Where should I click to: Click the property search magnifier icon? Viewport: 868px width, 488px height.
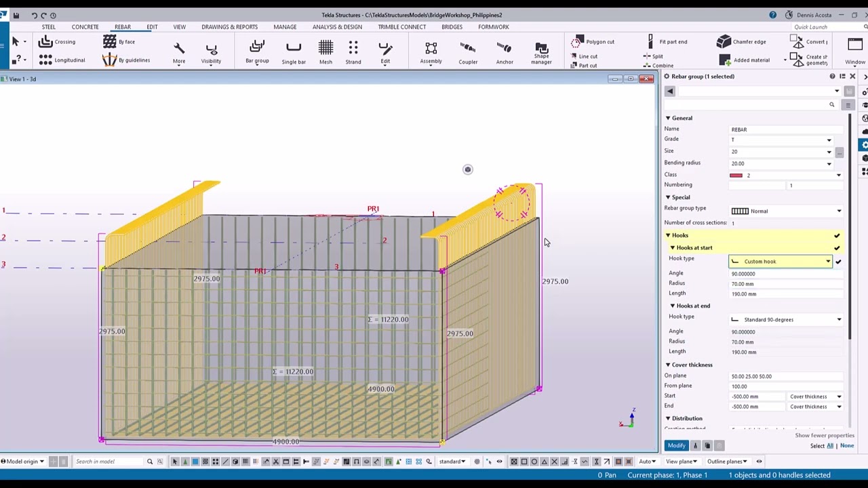coord(832,105)
